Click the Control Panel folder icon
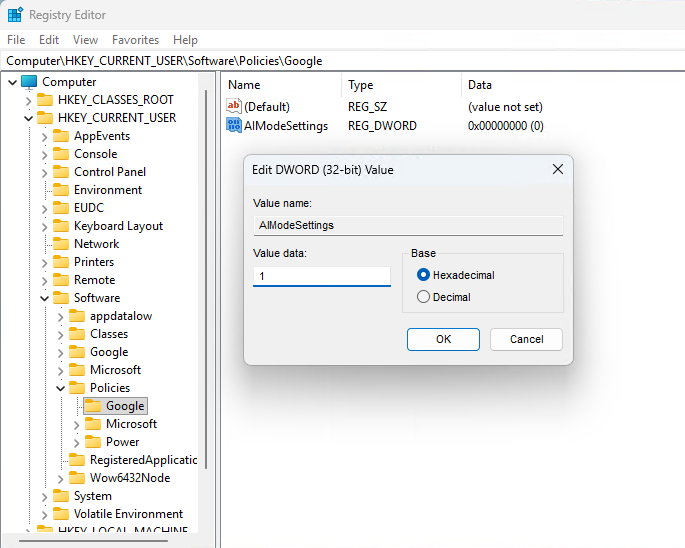This screenshot has height=548, width=685. 62,172
